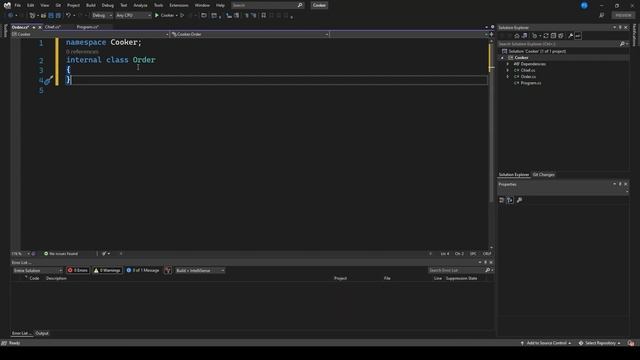Open the Entire Solution scope dropdown
The width and height of the screenshot is (640, 360).
tap(38, 270)
